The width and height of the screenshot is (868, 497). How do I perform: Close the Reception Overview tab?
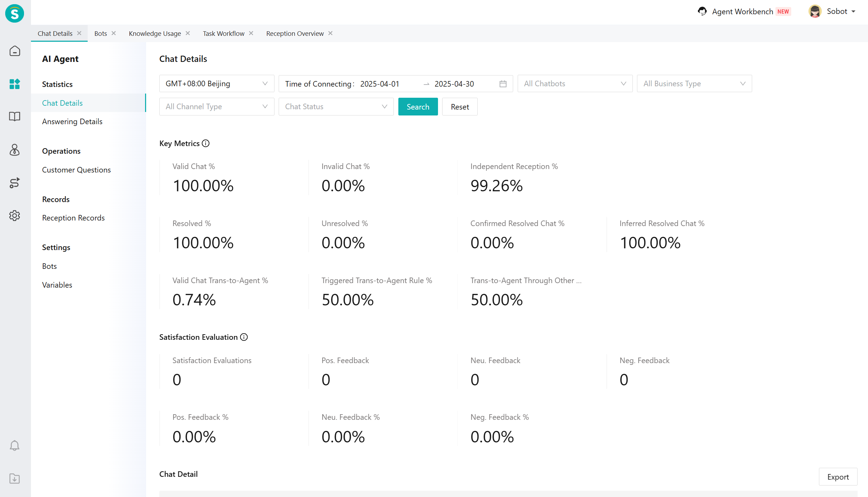coord(331,33)
